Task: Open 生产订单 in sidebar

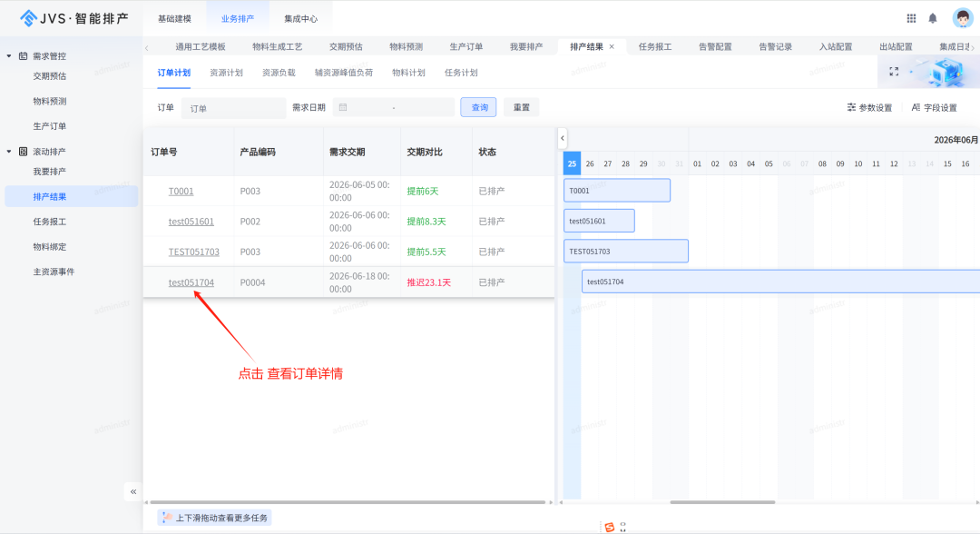Action: pos(49,126)
